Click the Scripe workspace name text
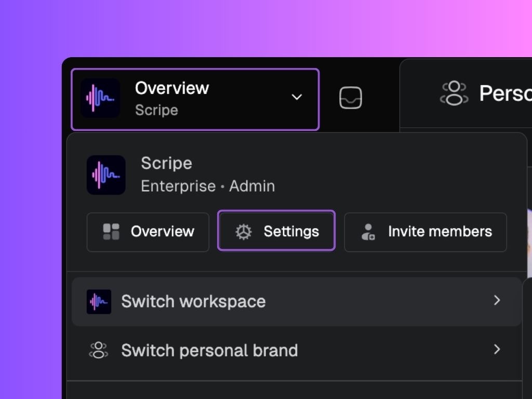Screen dimensions: 532x399 (x=167, y=164)
